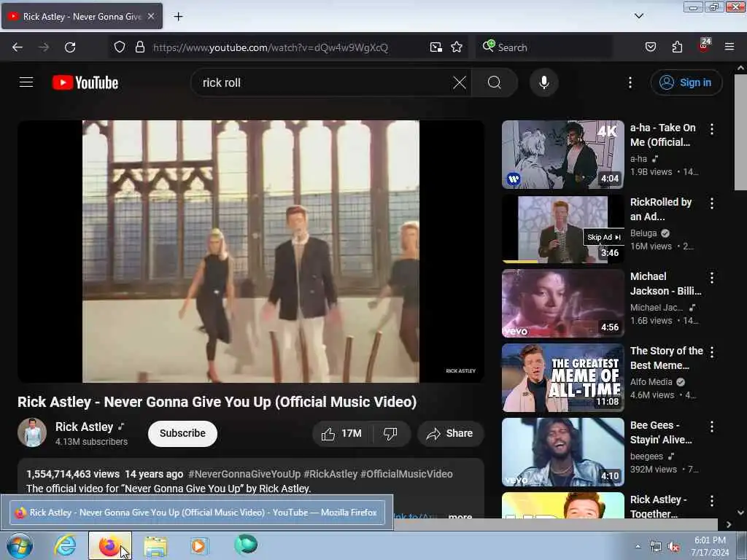Click the #OfficialMusicVideo hashtag
Image resolution: width=747 pixels, height=560 pixels.
(406, 474)
